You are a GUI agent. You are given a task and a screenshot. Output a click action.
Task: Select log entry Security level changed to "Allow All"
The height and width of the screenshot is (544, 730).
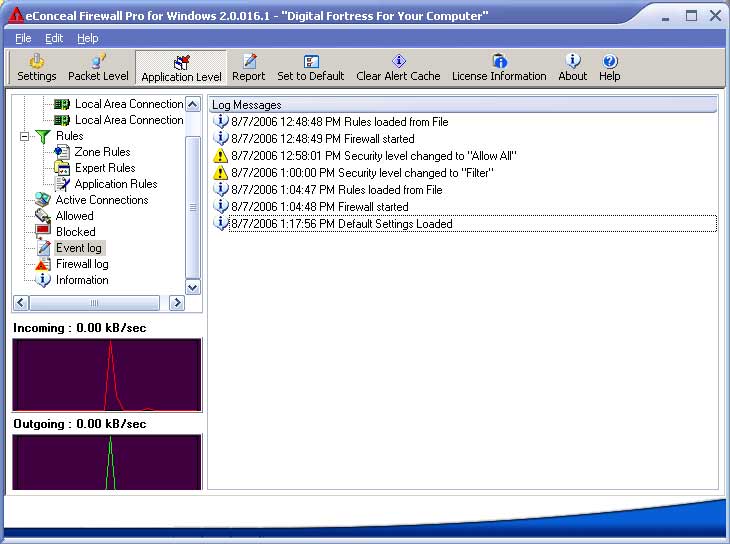tap(374, 156)
